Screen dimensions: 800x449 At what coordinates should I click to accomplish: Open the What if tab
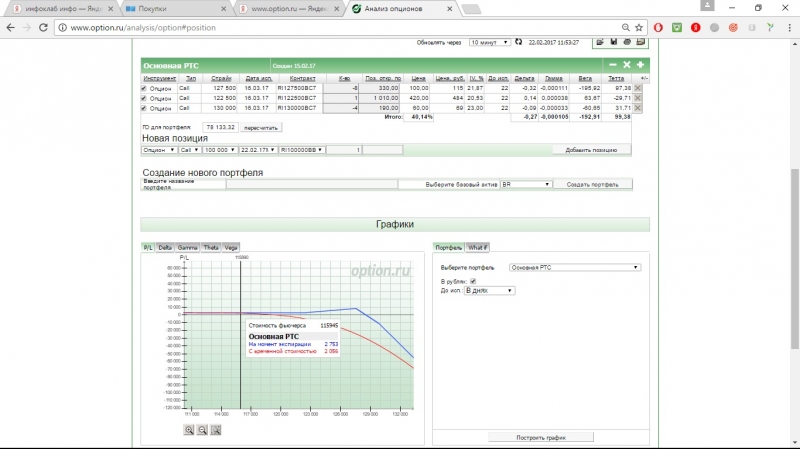(x=478, y=247)
